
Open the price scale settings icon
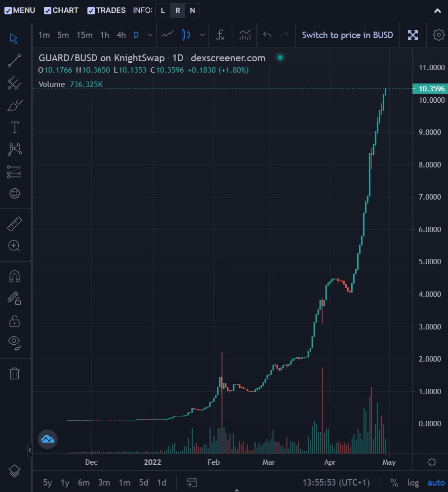(x=432, y=462)
